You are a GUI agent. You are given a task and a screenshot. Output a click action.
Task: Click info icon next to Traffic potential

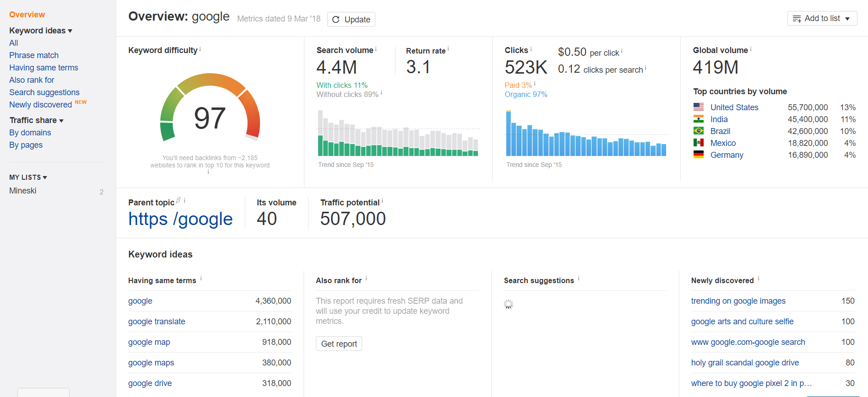[382, 201]
